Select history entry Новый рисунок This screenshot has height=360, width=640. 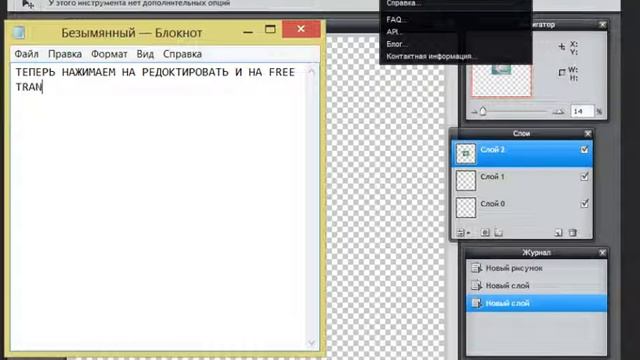(x=536, y=268)
